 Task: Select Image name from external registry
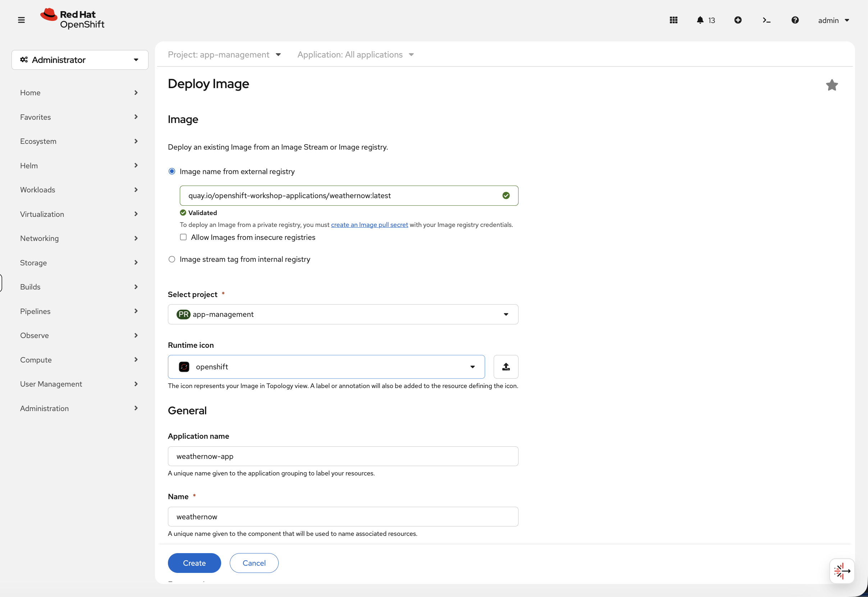(x=172, y=171)
